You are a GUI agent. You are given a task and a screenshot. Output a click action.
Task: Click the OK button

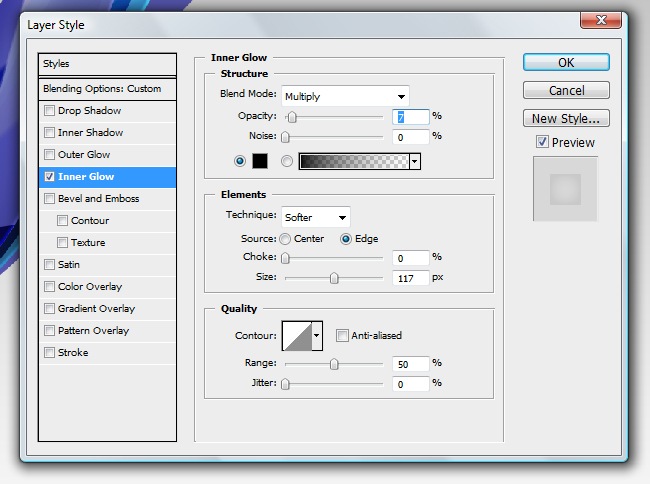(x=566, y=62)
